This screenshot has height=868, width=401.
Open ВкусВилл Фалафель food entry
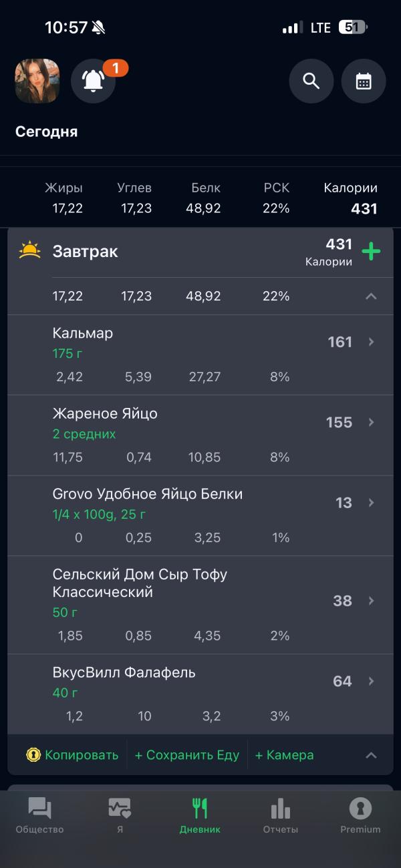coord(124,672)
